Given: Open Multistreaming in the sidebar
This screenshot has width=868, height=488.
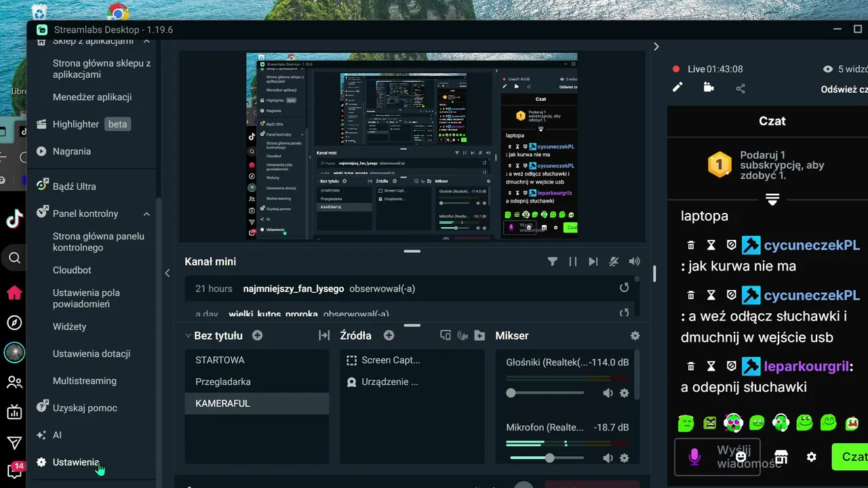Looking at the screenshot, I should (x=85, y=380).
